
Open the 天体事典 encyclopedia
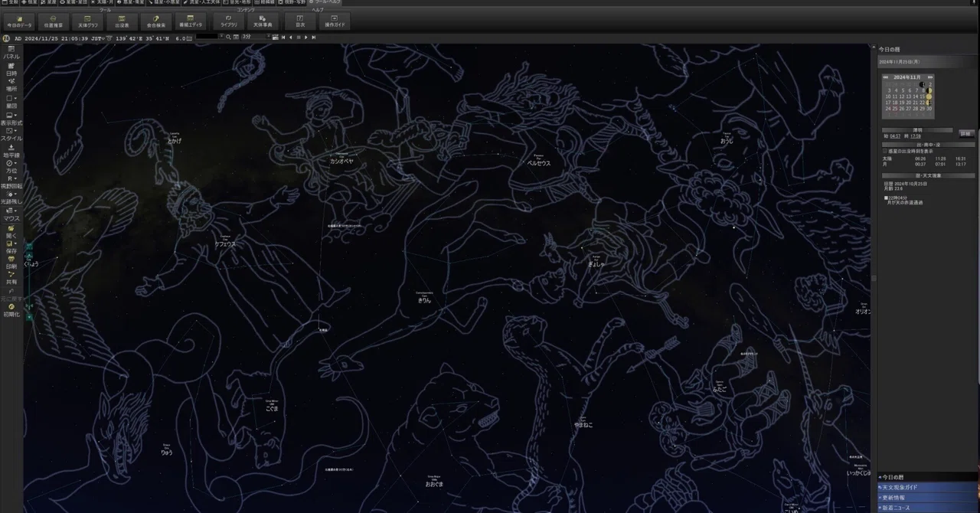(x=263, y=21)
